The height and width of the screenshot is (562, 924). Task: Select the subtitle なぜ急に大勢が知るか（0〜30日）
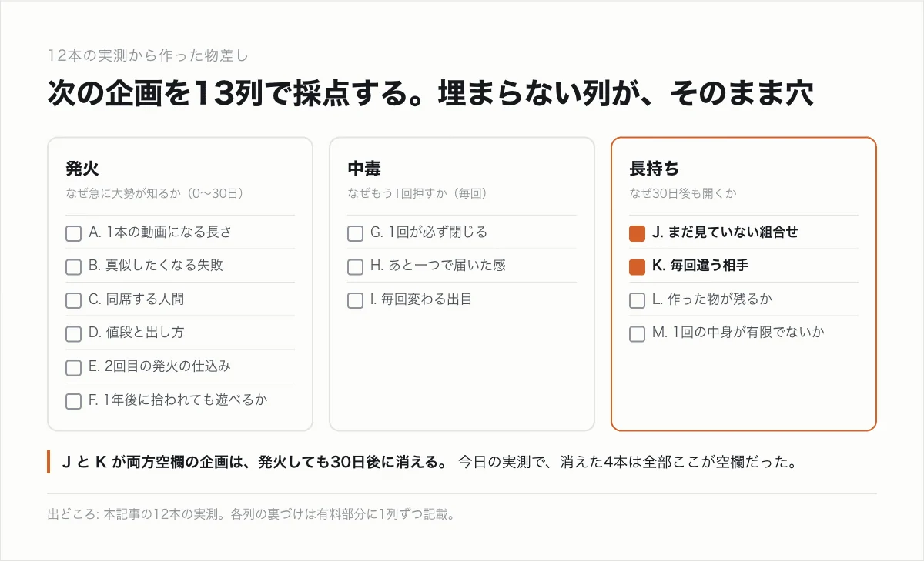pyautogui.click(x=155, y=193)
